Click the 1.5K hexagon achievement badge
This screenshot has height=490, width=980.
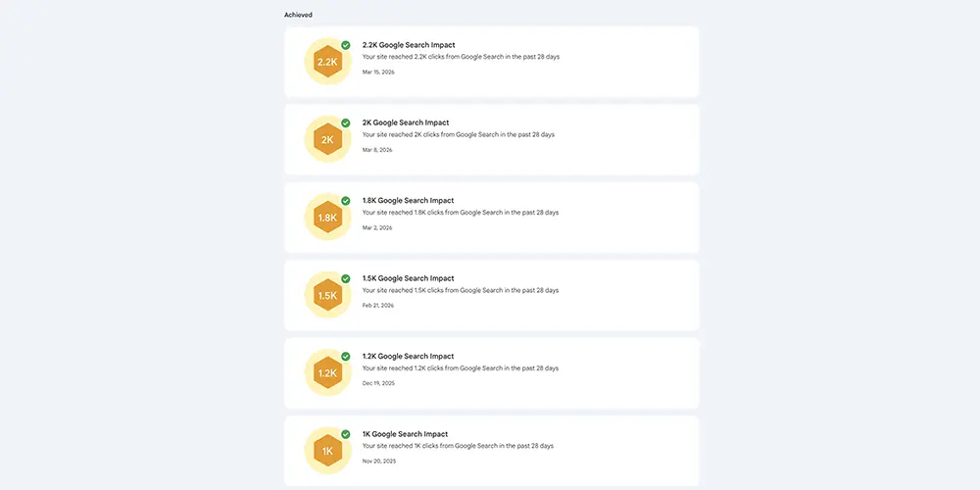point(327,295)
